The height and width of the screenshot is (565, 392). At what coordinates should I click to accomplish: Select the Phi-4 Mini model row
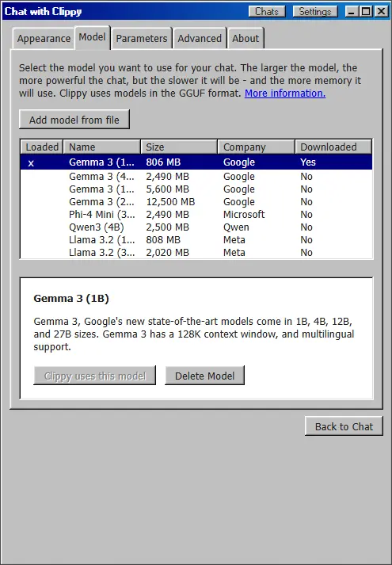(x=196, y=215)
